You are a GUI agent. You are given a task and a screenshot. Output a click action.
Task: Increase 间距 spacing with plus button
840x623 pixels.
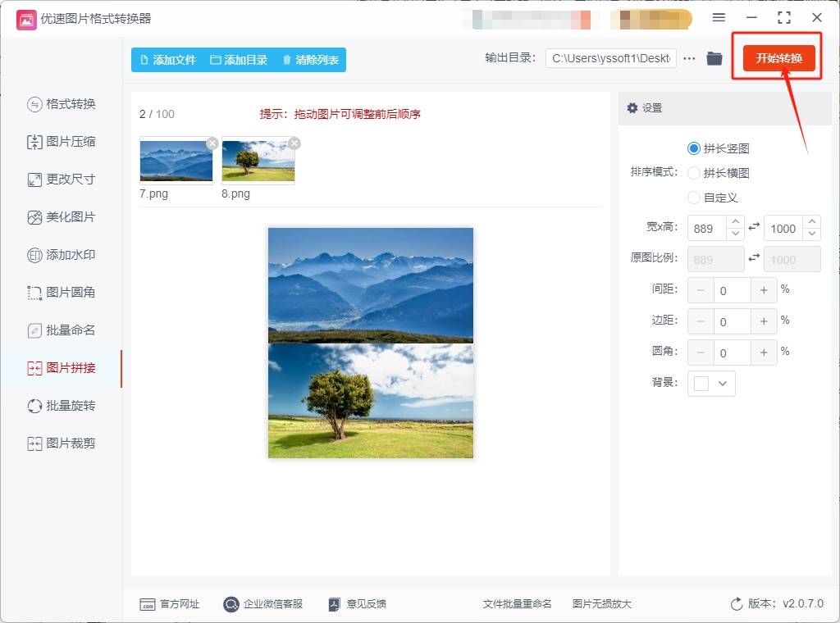pos(764,291)
